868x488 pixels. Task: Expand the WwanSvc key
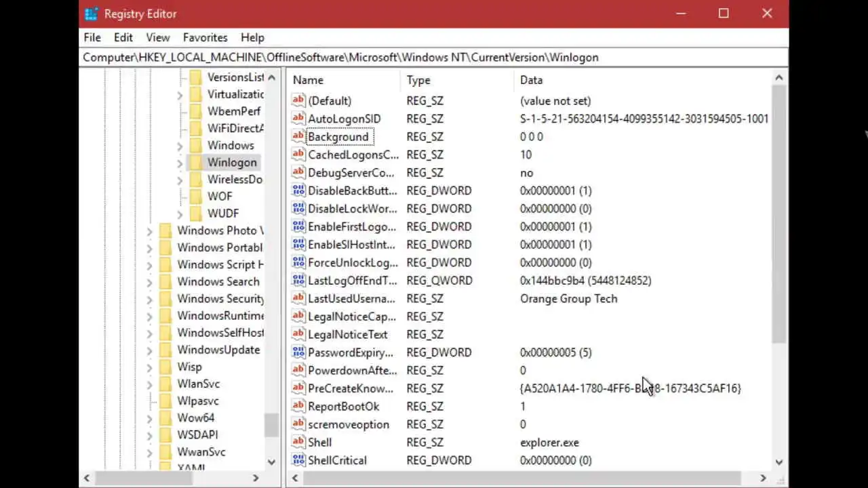[x=150, y=452]
